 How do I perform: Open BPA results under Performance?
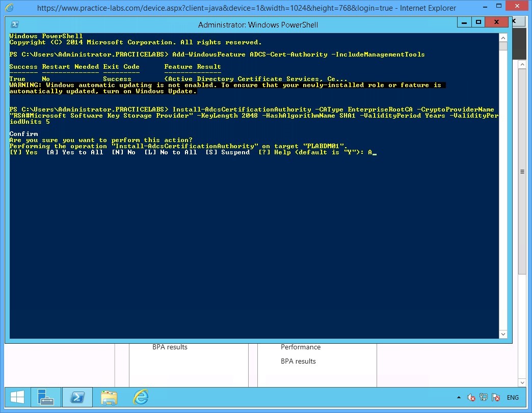[x=298, y=361]
